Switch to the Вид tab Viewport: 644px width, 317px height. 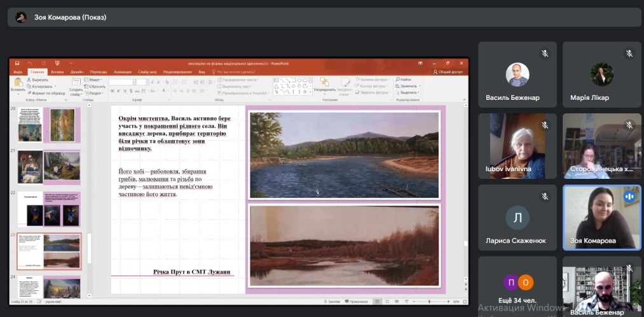coord(202,72)
